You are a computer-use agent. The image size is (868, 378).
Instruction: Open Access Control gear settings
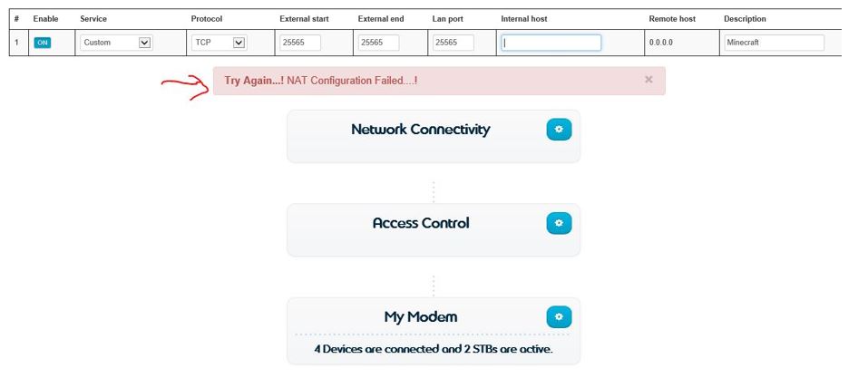point(559,223)
